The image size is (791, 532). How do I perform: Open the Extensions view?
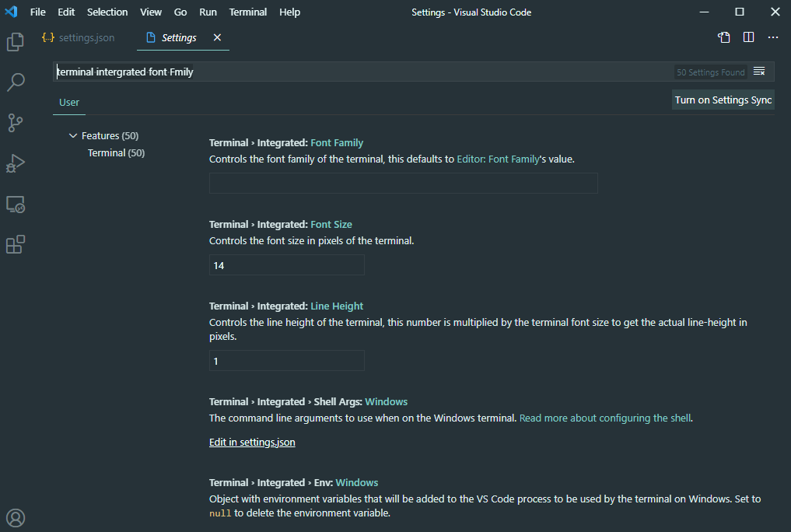(15, 244)
